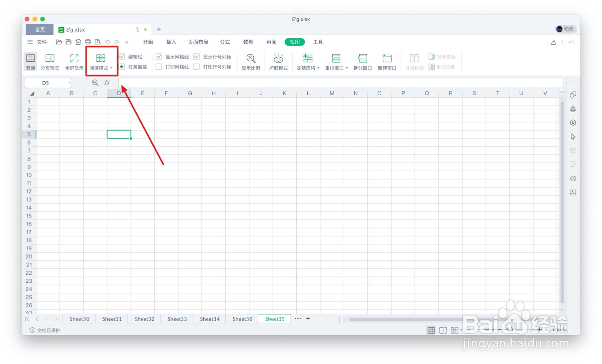Click the 冻结窗格 freeze panes icon
Viewport: 602px width, 364px height.
[x=308, y=58]
